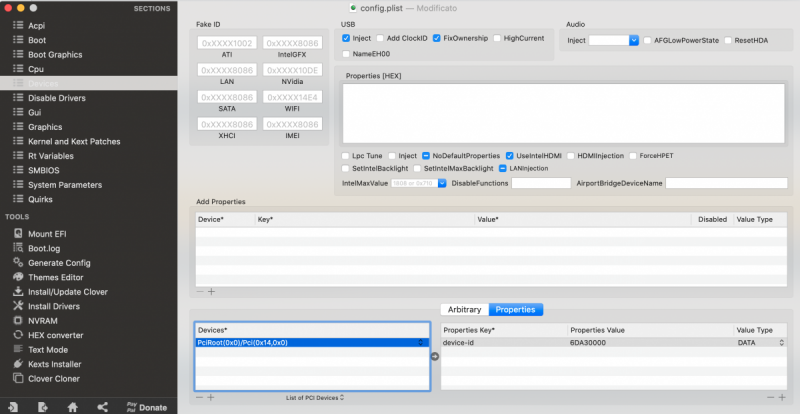Select the Kernel and Kext Patches section
The width and height of the screenshot is (800, 414).
[x=74, y=142]
